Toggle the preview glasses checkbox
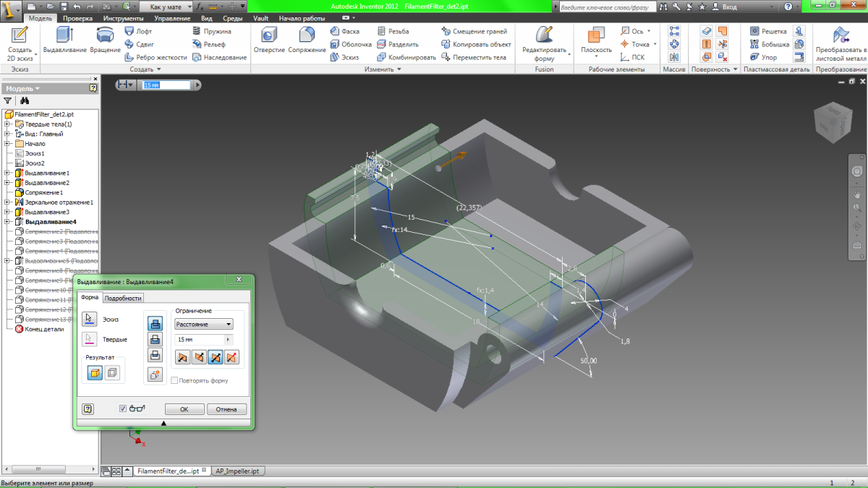 click(123, 408)
